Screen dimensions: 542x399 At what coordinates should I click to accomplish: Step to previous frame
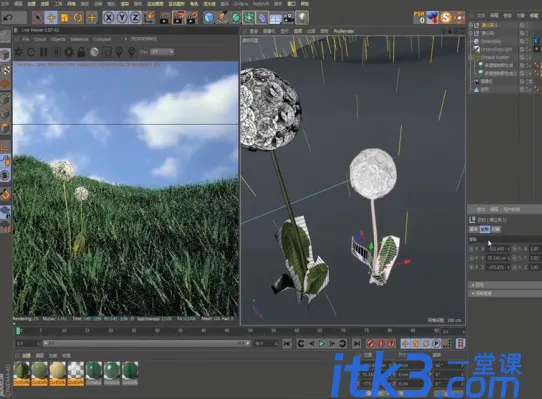pos(311,343)
